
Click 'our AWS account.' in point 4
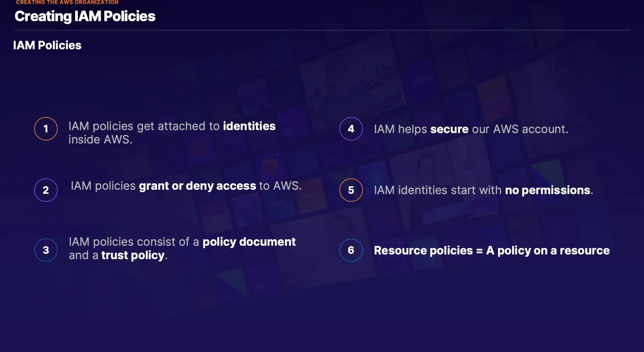[x=520, y=129]
